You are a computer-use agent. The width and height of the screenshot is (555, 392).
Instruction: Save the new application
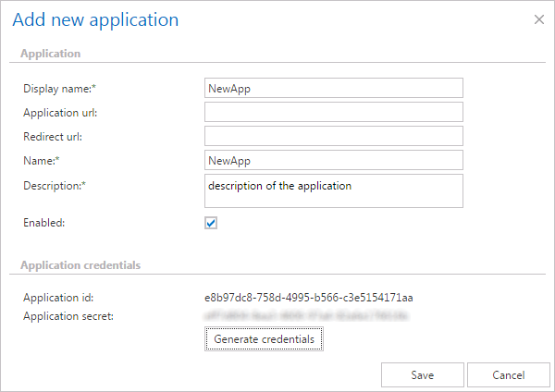(422, 374)
